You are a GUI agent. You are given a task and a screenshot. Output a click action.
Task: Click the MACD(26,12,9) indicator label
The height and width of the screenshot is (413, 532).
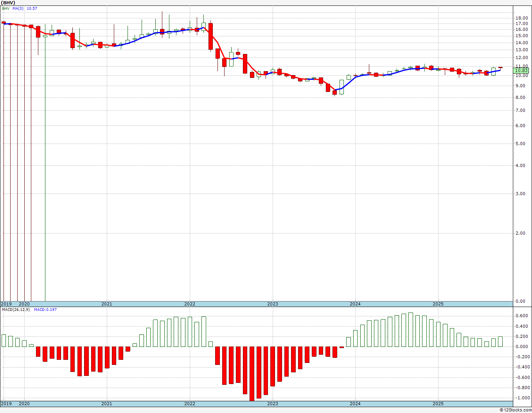15,310
